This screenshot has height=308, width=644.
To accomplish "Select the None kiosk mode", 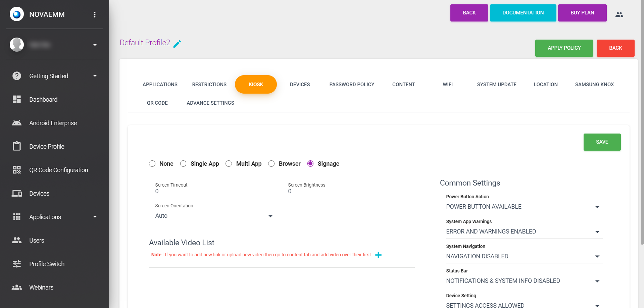I will click(x=152, y=164).
